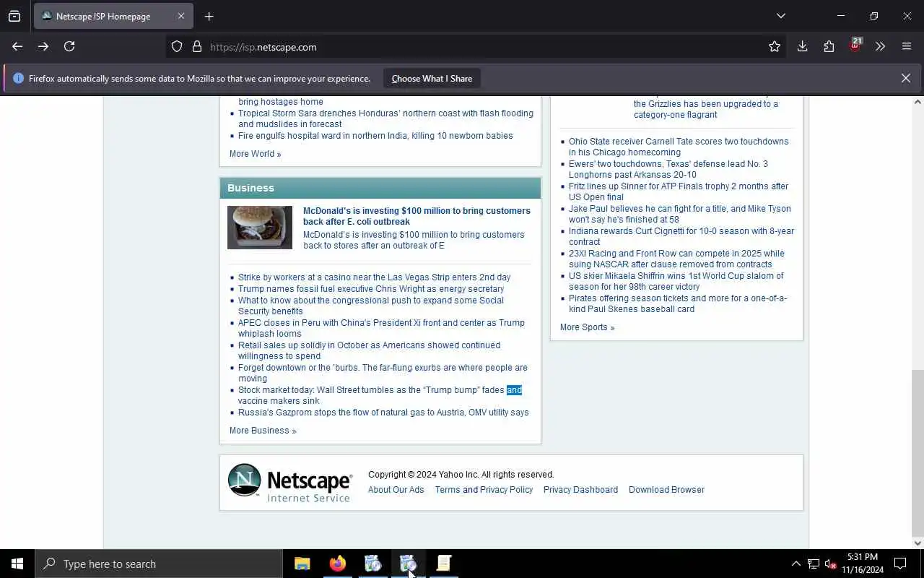This screenshot has height=578, width=924.
Task: Open Russia's Gazprom Austria gas story
Action: (383, 413)
